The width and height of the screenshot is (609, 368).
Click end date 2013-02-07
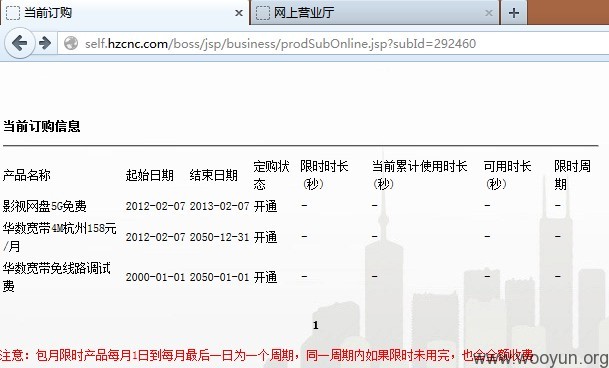[219, 206]
